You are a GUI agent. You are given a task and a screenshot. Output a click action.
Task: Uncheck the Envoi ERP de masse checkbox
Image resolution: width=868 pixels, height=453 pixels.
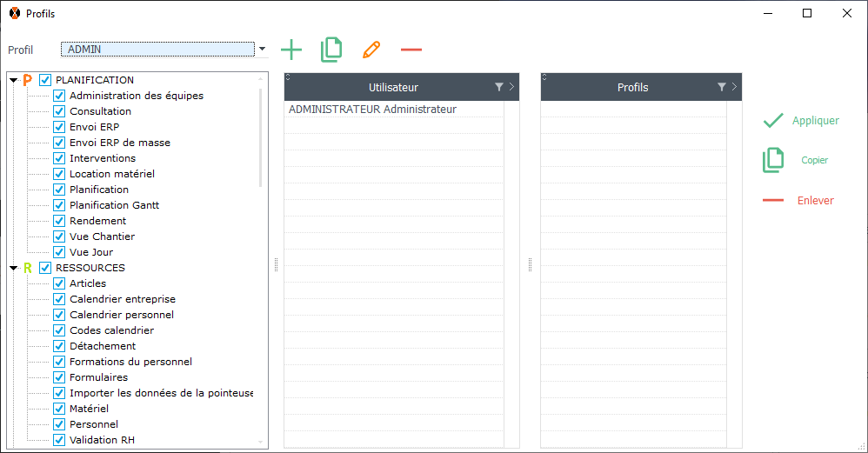point(59,143)
